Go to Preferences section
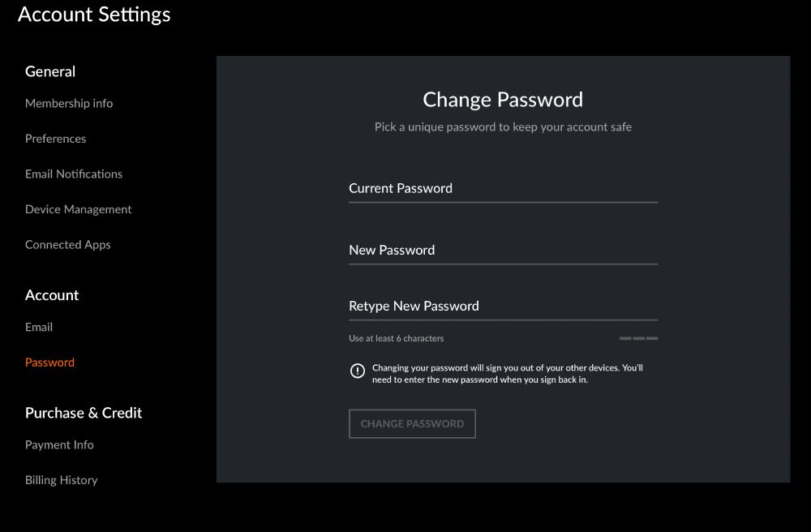The image size is (811, 532). [55, 139]
